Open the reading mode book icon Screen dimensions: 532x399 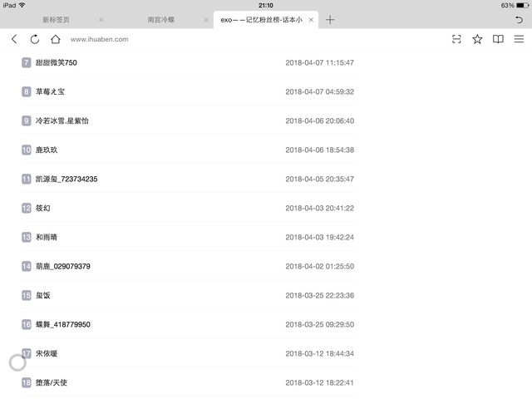point(498,39)
